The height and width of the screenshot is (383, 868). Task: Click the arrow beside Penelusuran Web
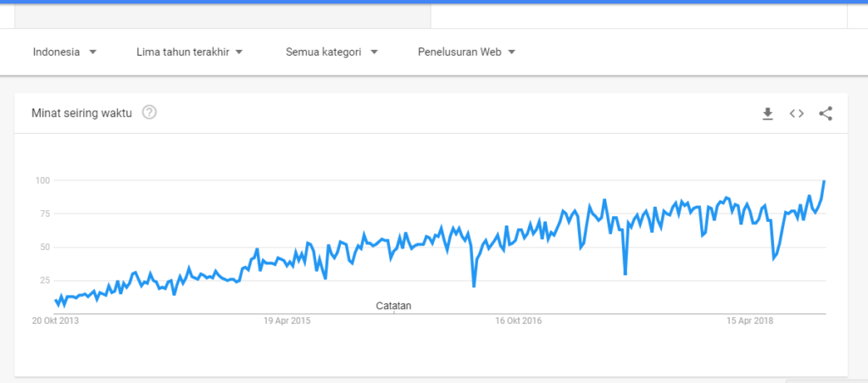pyautogui.click(x=511, y=52)
